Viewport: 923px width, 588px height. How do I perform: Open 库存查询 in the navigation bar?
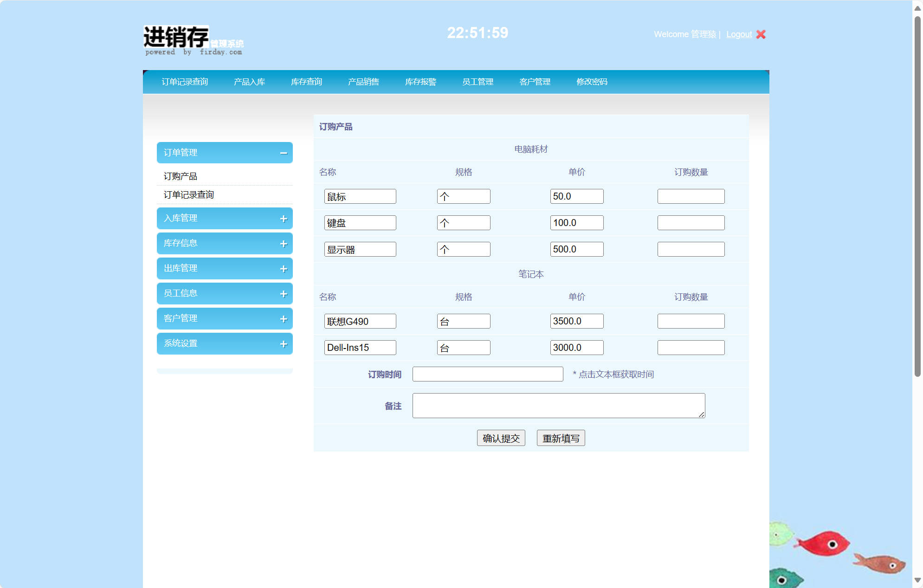306,82
